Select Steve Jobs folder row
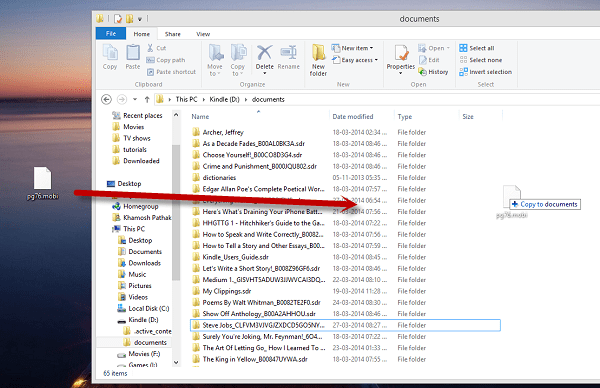 click(345, 325)
